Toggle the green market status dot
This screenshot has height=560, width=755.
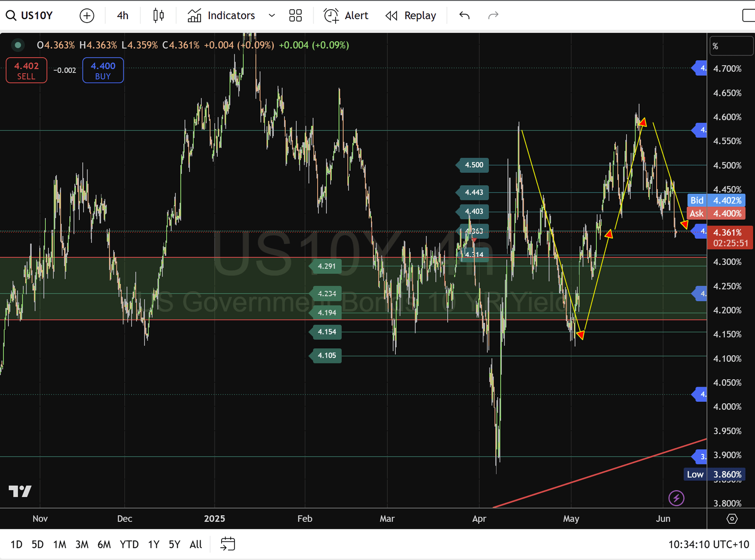pyautogui.click(x=18, y=45)
